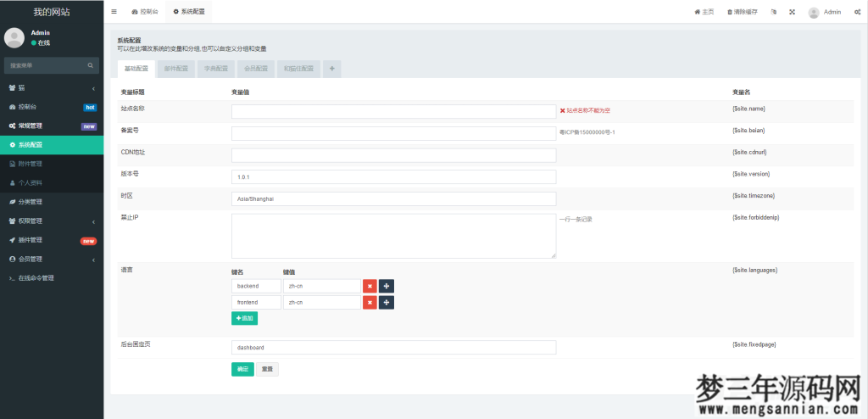The image size is (868, 419).
Task: Expand the 权限管理 sidebar menu
Action: (51, 221)
